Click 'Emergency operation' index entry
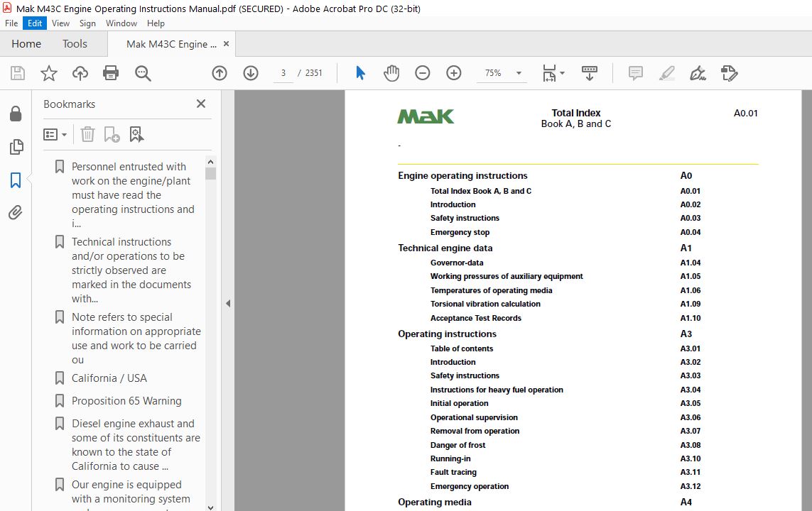Image resolution: width=812 pixels, height=511 pixels. [x=469, y=486]
